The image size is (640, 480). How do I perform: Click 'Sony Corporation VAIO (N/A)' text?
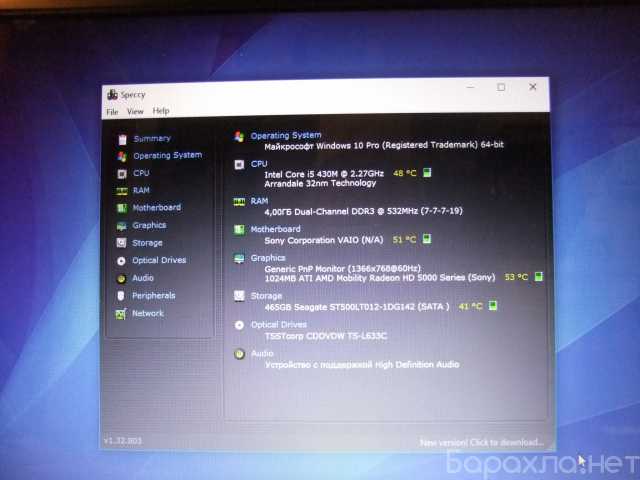click(324, 240)
